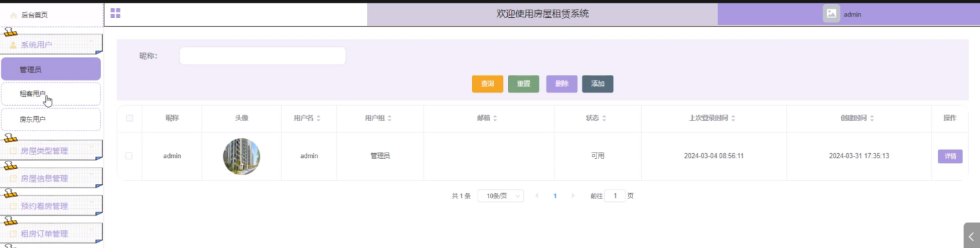Click the side panel collapse chevron
Screen dimensions: 980x248
(971, 236)
